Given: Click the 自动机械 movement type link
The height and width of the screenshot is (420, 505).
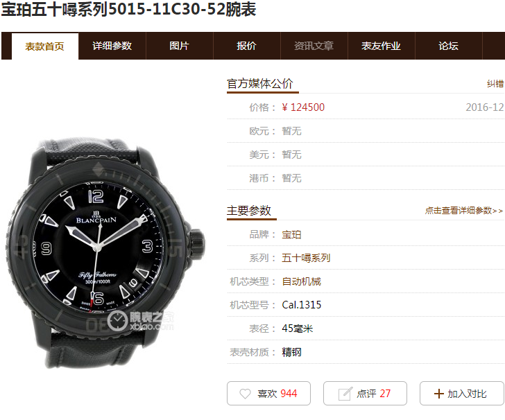Looking at the screenshot, I should pyautogui.click(x=302, y=281).
